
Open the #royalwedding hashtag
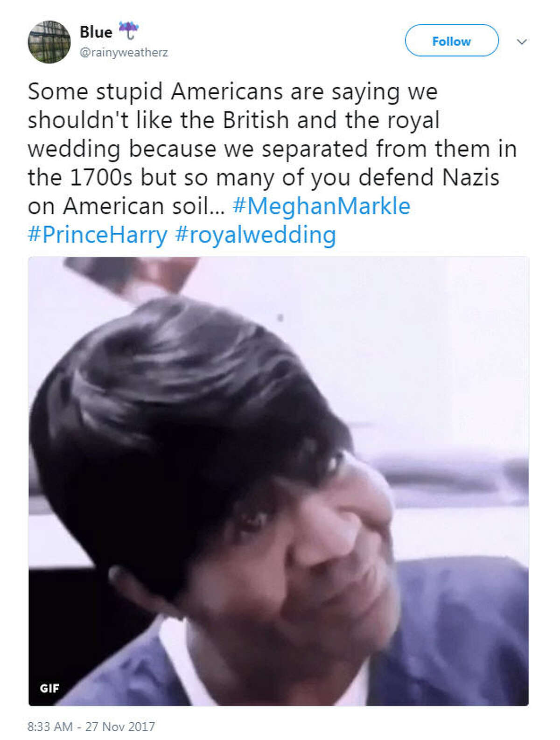(x=255, y=235)
